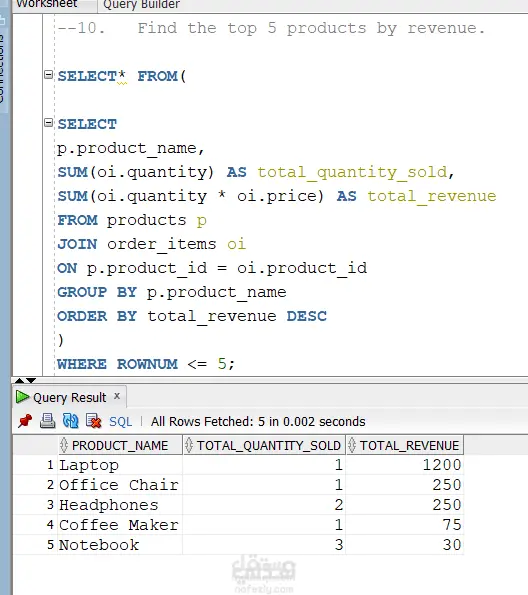Sort by PRODUCT_NAME column header

[x=120, y=445]
